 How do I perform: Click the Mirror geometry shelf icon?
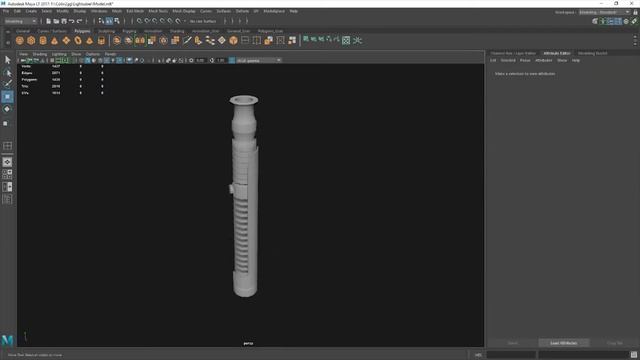[140, 40]
